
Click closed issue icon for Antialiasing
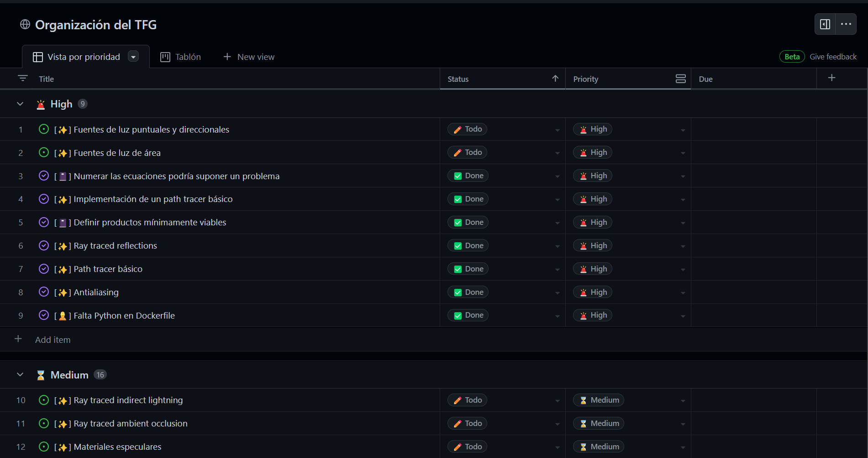[x=44, y=292]
